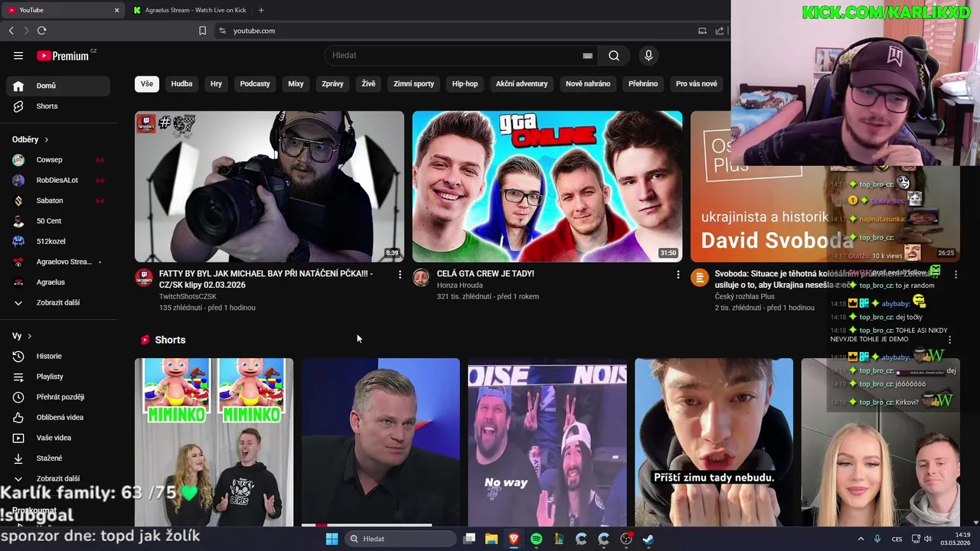Open 50 Cent channel in subscriptions
This screenshot has height=551, width=980.
click(58, 221)
